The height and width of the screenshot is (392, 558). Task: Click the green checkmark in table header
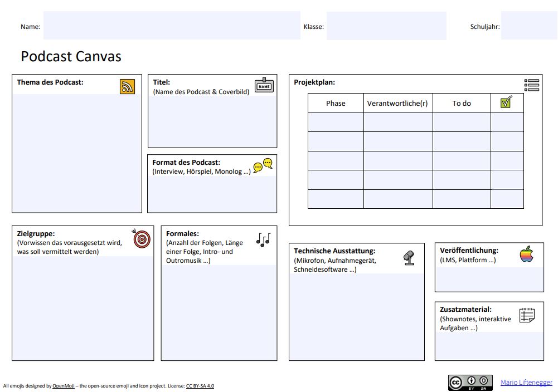pyautogui.click(x=506, y=102)
